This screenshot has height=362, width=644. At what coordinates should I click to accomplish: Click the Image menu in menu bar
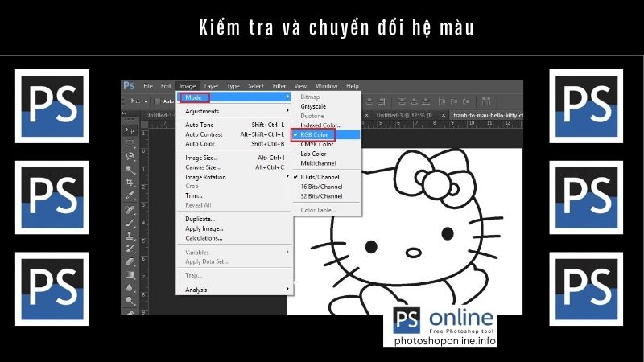point(188,86)
